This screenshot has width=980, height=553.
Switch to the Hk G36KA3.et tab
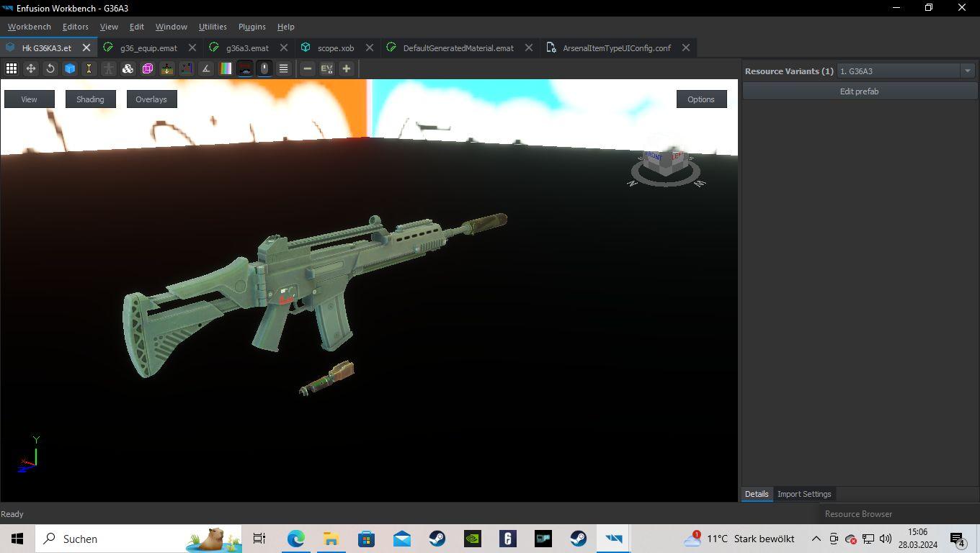click(x=47, y=48)
